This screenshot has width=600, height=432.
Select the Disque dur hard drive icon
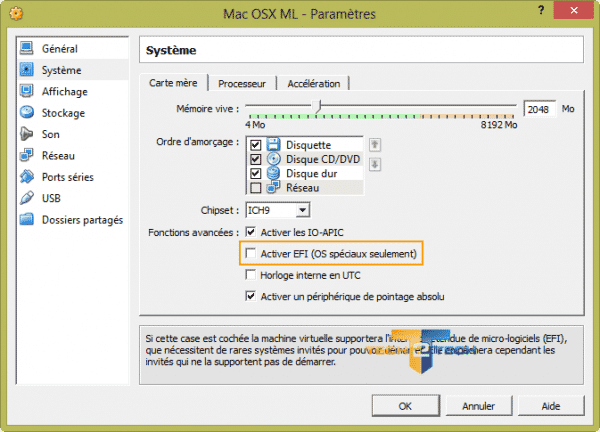pyautogui.click(x=273, y=173)
